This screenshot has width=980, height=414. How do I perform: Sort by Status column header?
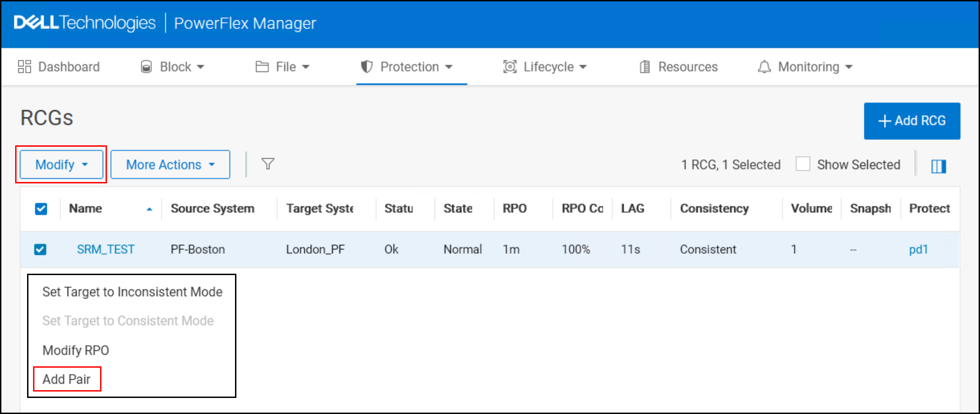point(399,209)
